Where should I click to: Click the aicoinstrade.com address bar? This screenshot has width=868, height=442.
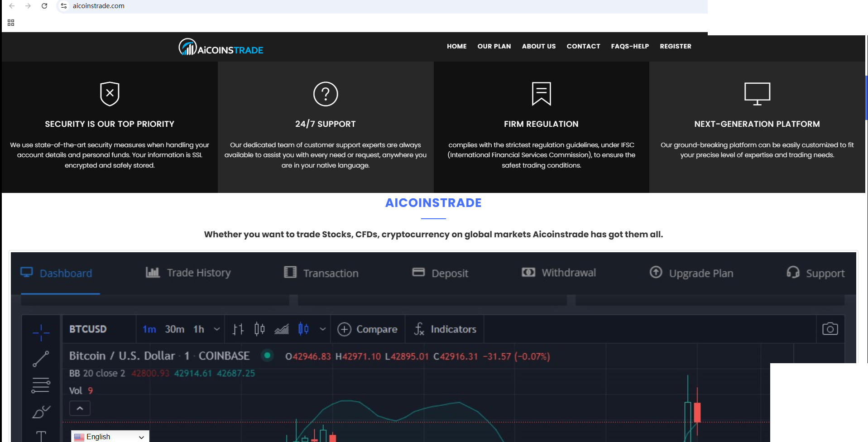coord(98,6)
